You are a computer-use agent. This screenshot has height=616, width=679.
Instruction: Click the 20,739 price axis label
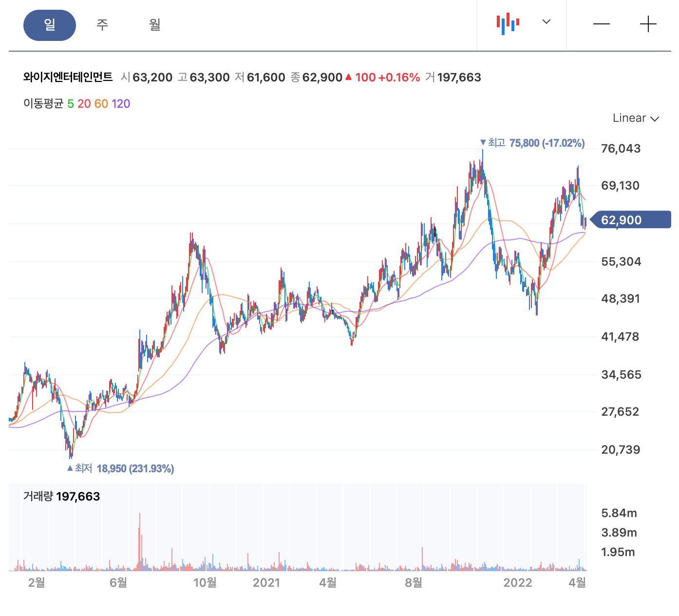pyautogui.click(x=621, y=450)
